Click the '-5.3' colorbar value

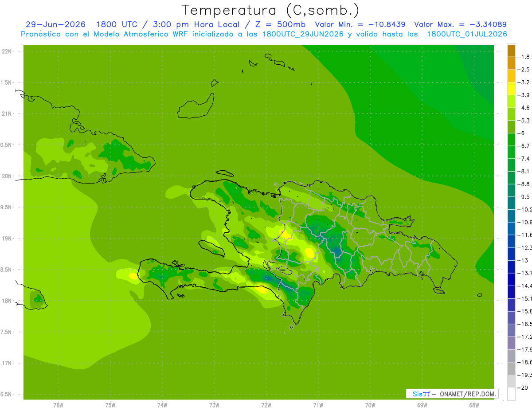click(x=524, y=120)
